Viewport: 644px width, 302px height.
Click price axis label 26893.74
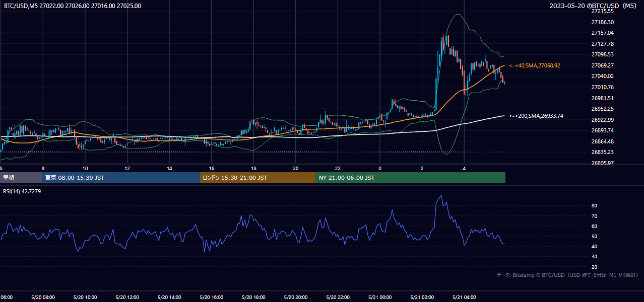click(603, 130)
